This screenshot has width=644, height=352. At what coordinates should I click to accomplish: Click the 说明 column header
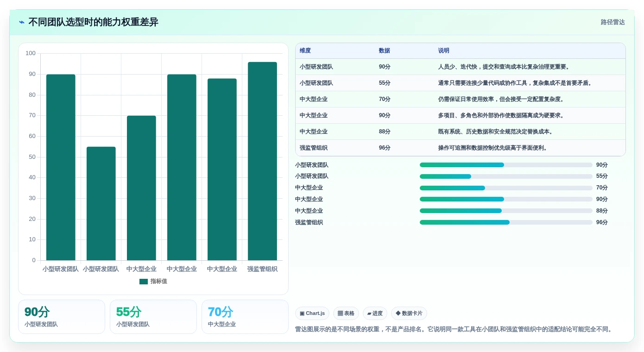pos(444,51)
